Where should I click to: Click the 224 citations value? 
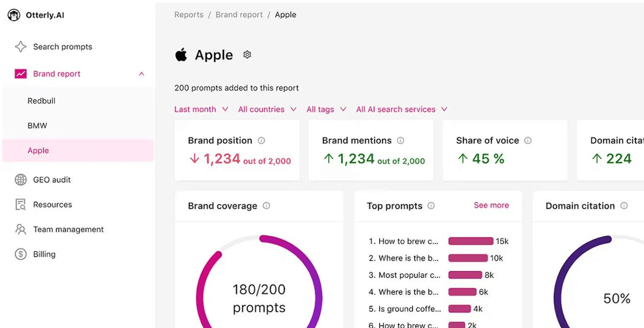[x=619, y=159]
